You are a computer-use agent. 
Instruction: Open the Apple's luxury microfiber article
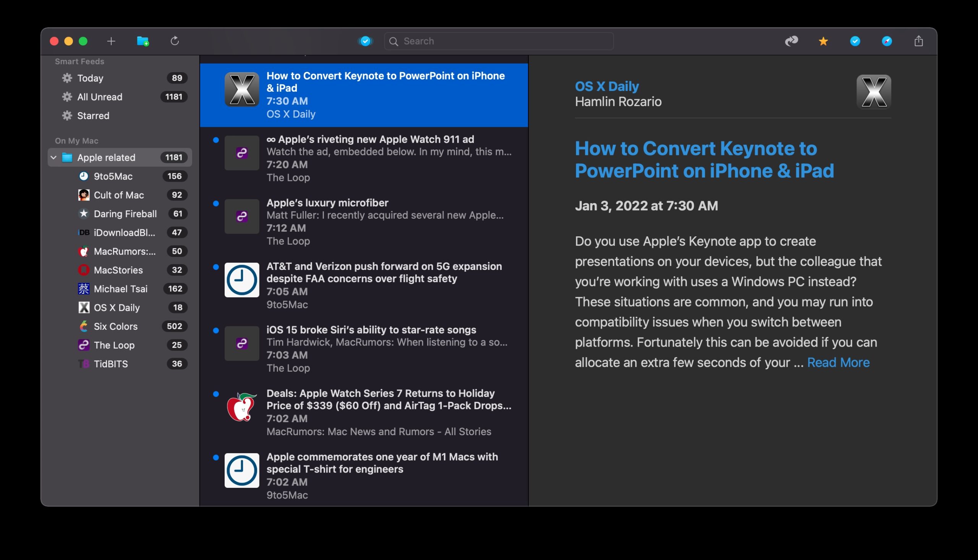364,222
